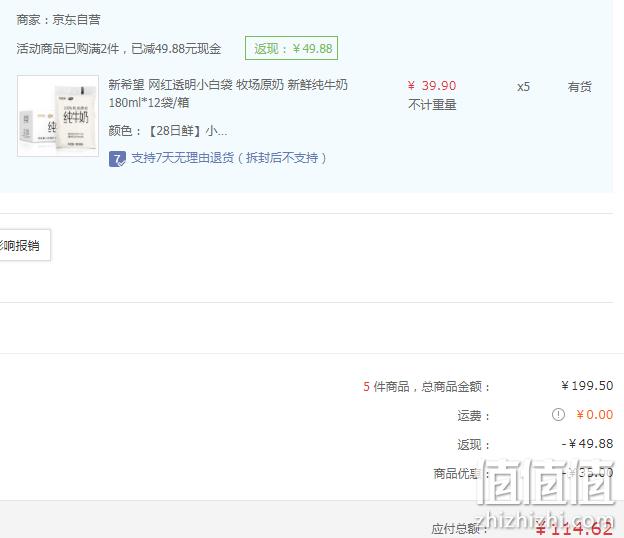The image size is (624, 538).
Task: Click the cashback -¥49.88 value
Action: 587,444
